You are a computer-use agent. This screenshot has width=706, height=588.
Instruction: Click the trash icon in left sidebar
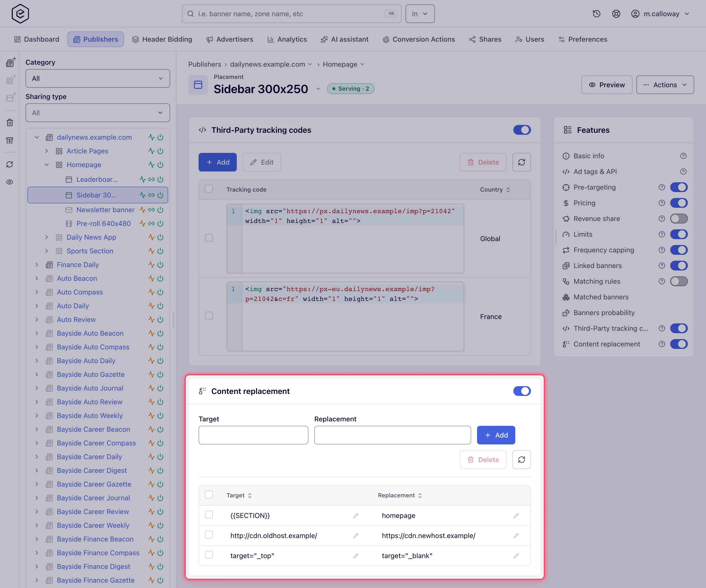click(x=10, y=123)
